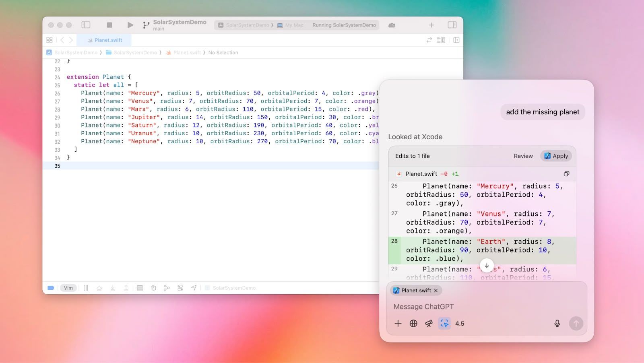Send the message with the up arrow
The width and height of the screenshot is (644, 363).
tap(576, 323)
